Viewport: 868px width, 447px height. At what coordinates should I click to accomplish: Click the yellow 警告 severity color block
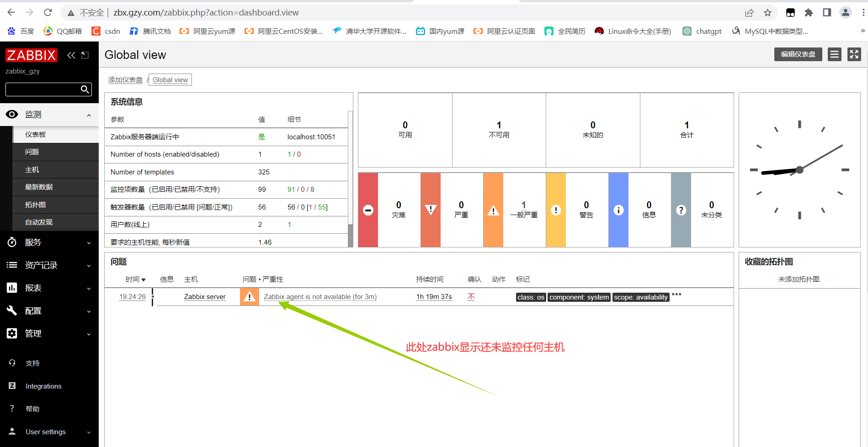(556, 210)
